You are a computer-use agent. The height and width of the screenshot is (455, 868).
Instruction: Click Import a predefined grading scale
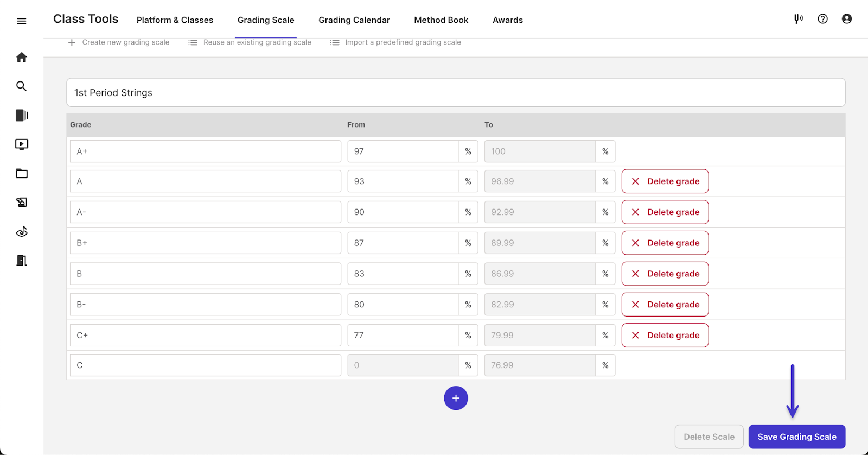(403, 42)
